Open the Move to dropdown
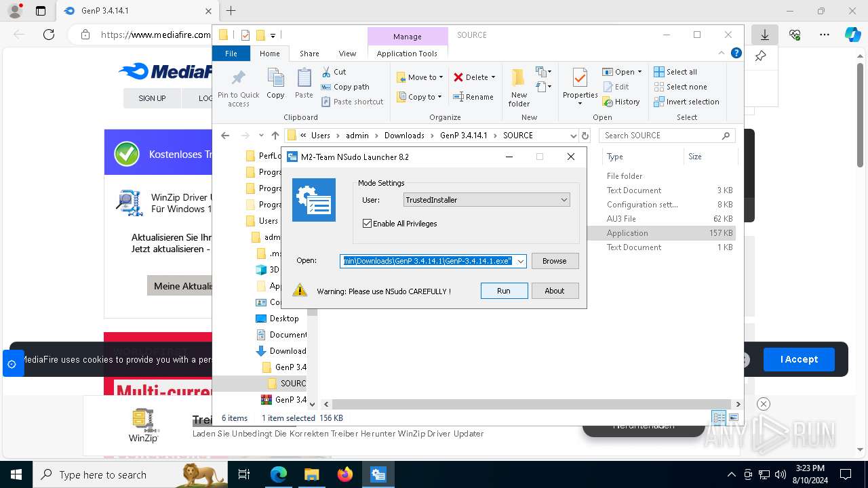 pyautogui.click(x=420, y=77)
